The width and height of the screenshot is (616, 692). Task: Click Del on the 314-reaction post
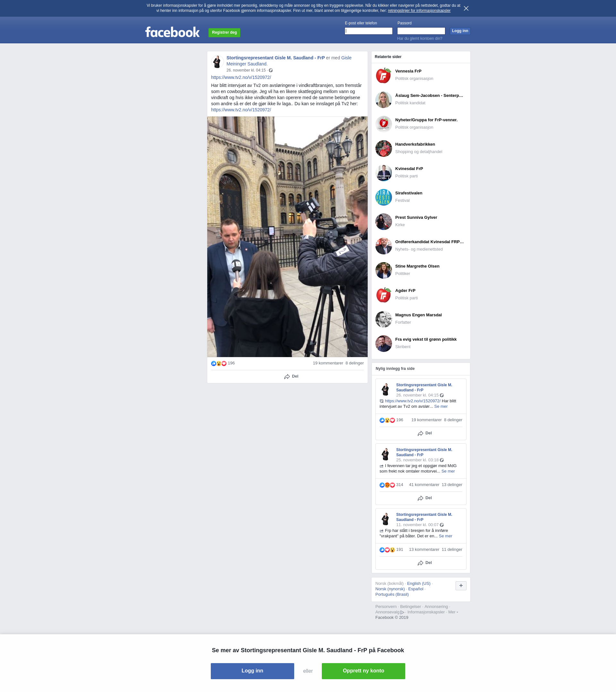click(424, 498)
